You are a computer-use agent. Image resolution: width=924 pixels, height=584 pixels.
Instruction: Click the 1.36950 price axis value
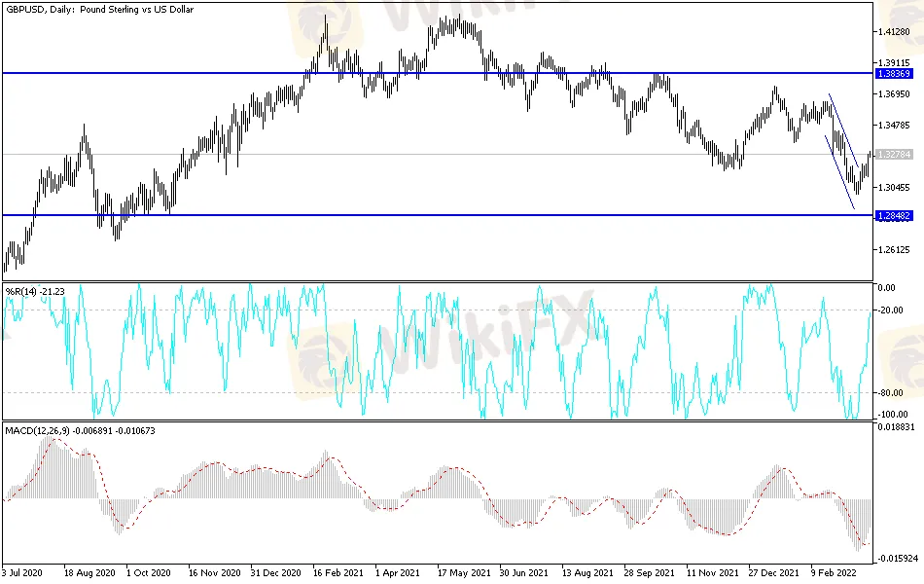[894, 94]
